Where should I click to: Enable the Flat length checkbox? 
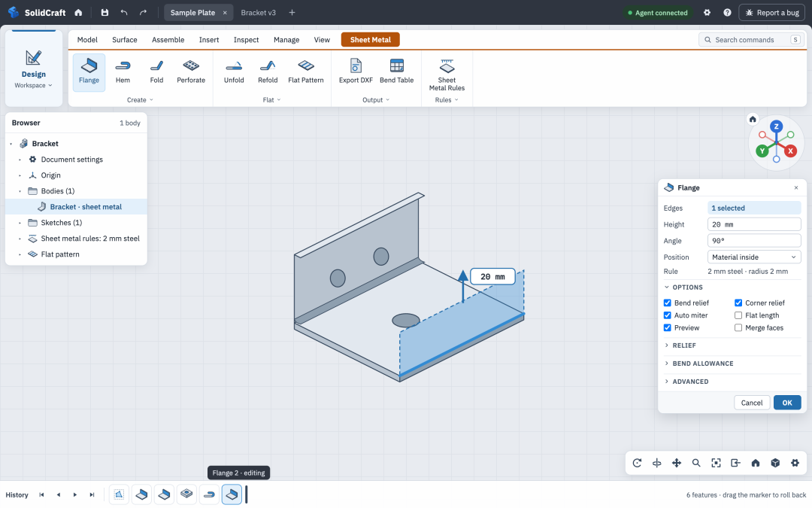pos(738,315)
